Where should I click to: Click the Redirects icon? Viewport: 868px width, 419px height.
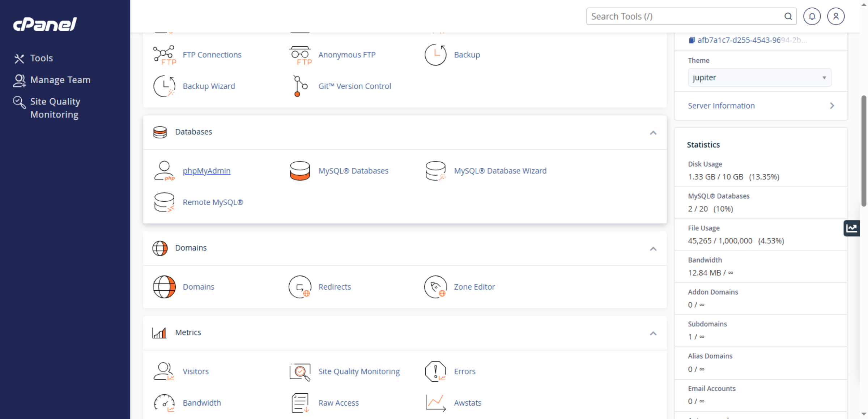300,287
